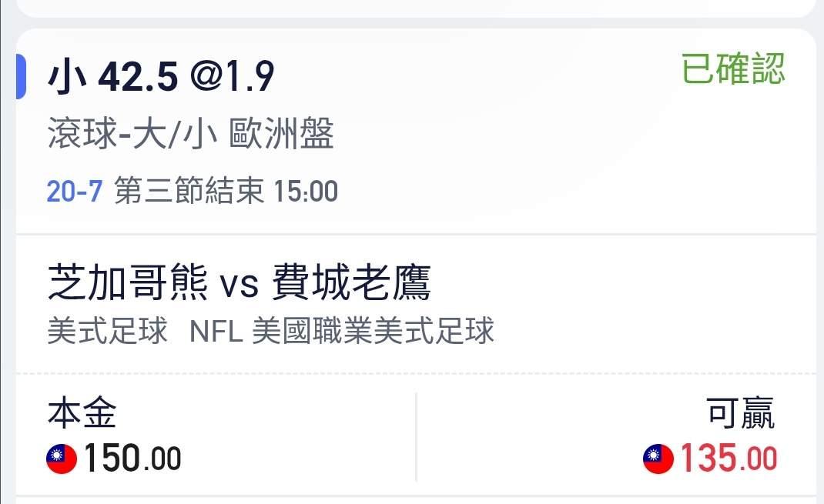Image resolution: width=824 pixels, height=504 pixels.
Task: Tap the dashed separator above 本金
Action: point(416,374)
